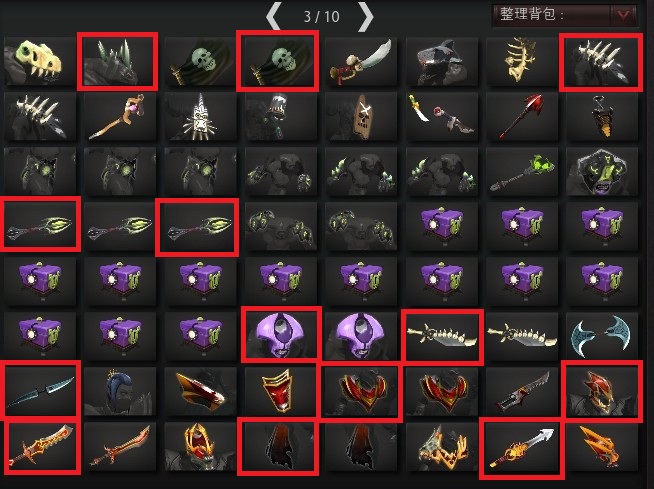The width and height of the screenshot is (654, 489).
Task: Select the golden arrow-tipped spear item
Action: click(x=521, y=448)
